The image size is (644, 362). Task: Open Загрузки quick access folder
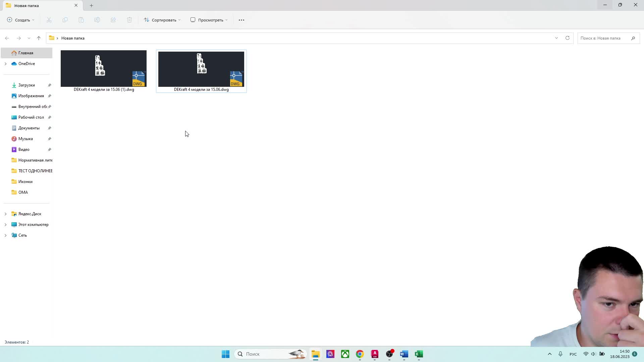coord(26,85)
